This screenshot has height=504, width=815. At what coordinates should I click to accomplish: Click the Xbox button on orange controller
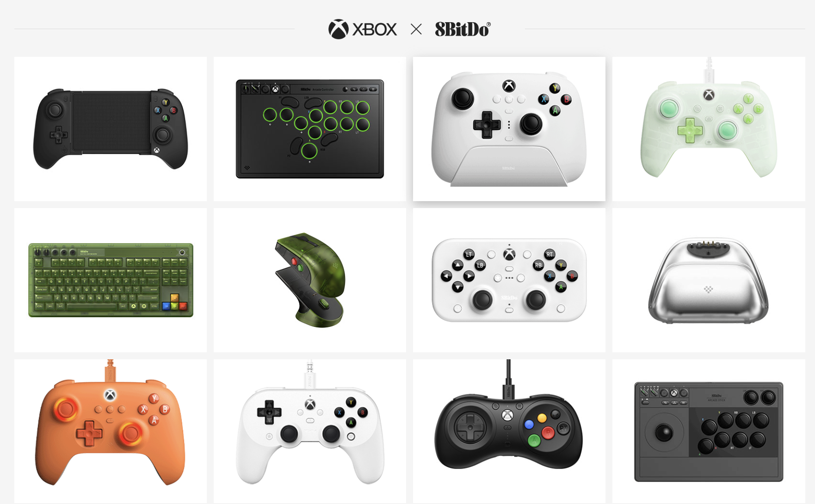[x=110, y=395]
